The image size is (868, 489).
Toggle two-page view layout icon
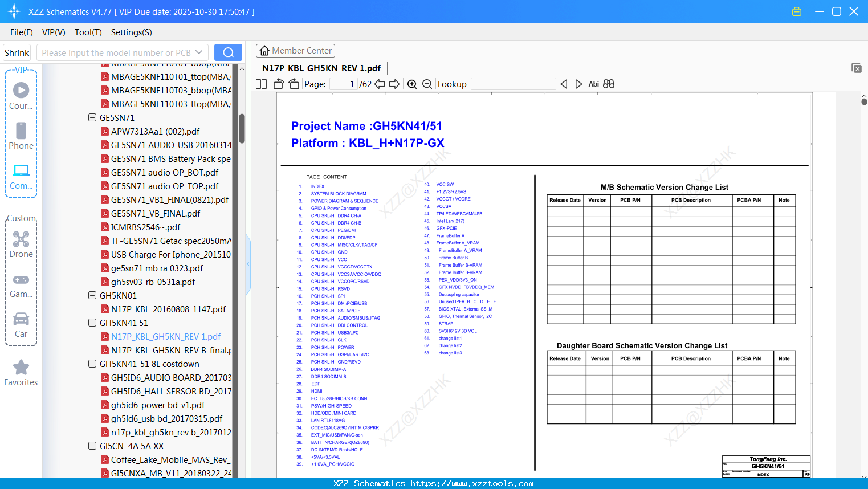[261, 84]
